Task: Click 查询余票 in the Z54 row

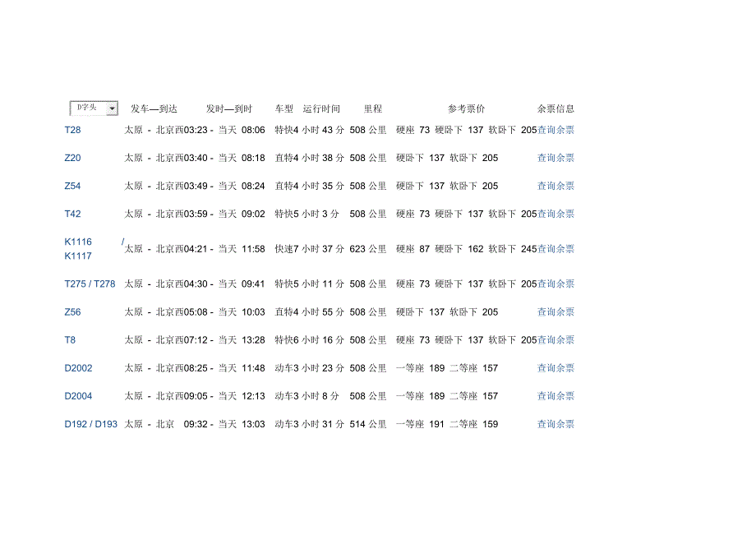Action: [555, 186]
